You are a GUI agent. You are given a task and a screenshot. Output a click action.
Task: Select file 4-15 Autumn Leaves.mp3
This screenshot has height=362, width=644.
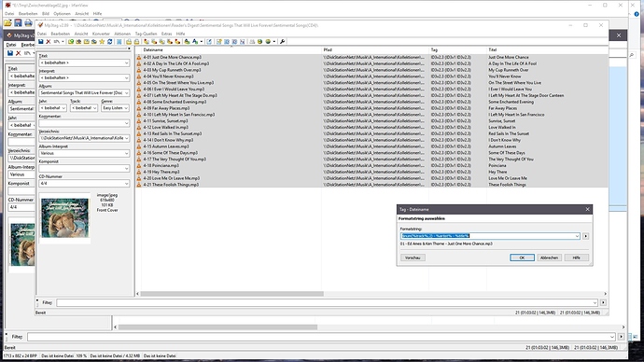click(166, 146)
